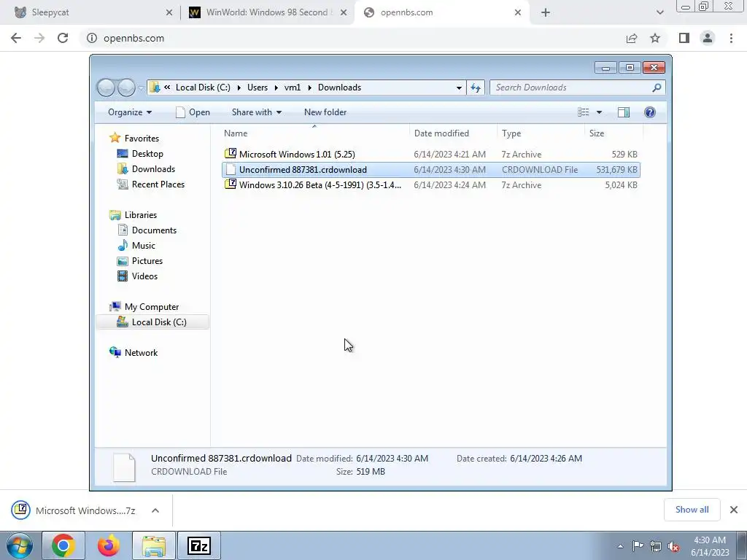Open the view options dropdown arrow
This screenshot has height=560, width=747.
[600, 112]
